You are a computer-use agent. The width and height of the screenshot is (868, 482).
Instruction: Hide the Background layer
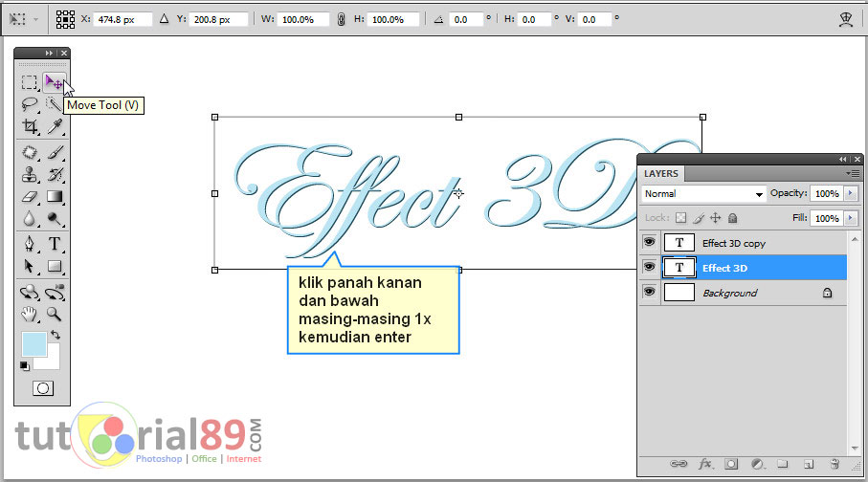649,291
